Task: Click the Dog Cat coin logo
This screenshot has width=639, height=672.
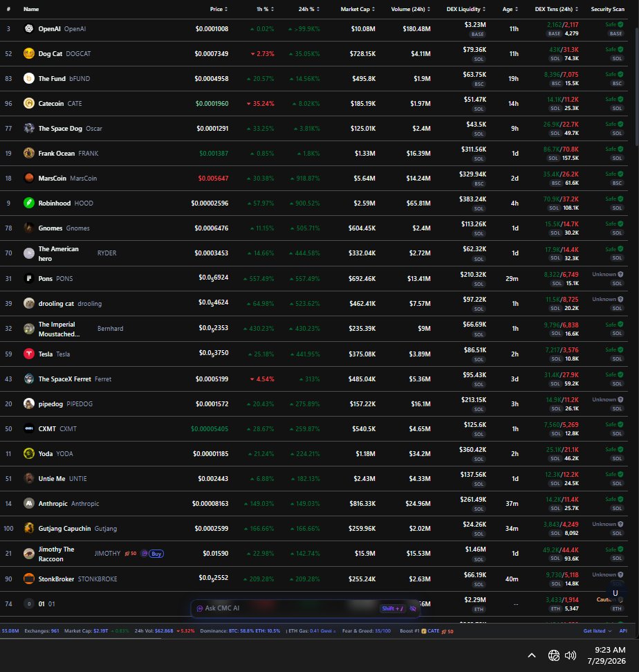Action: [x=28, y=53]
